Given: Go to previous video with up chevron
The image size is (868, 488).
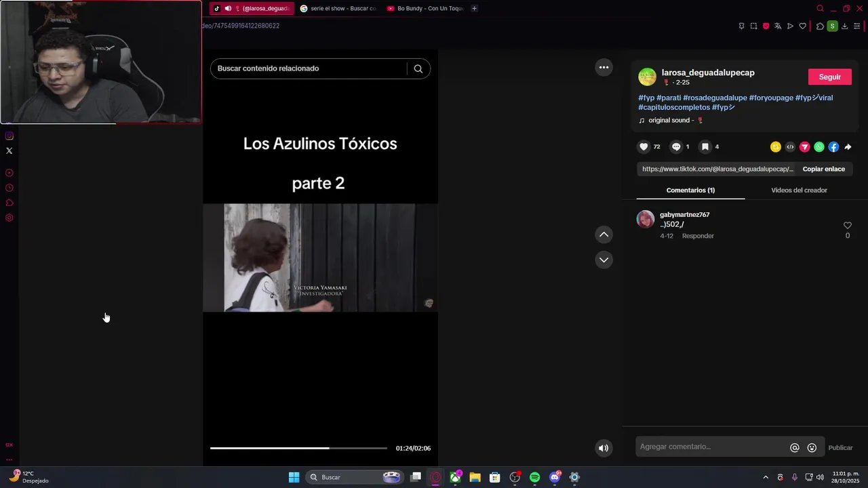Looking at the screenshot, I should tap(604, 235).
